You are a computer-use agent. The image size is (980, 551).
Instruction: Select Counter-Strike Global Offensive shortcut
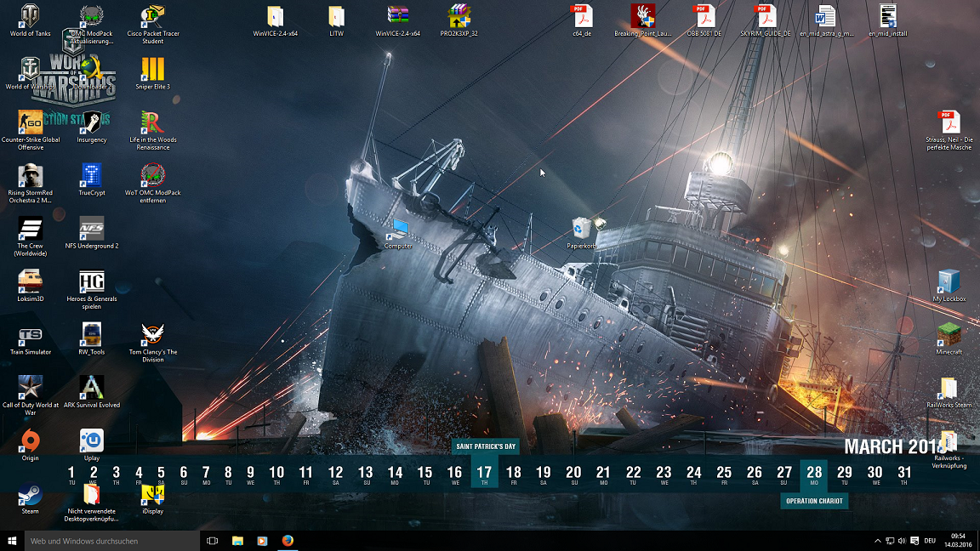pyautogui.click(x=30, y=130)
